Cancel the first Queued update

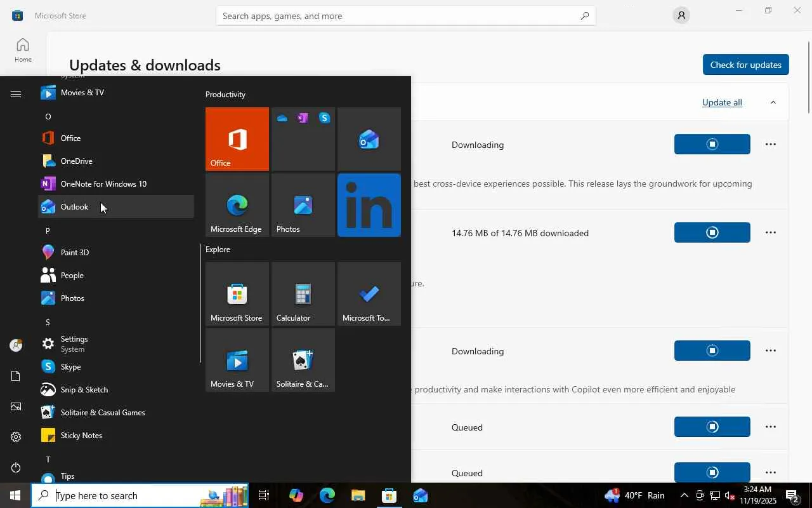point(712,427)
